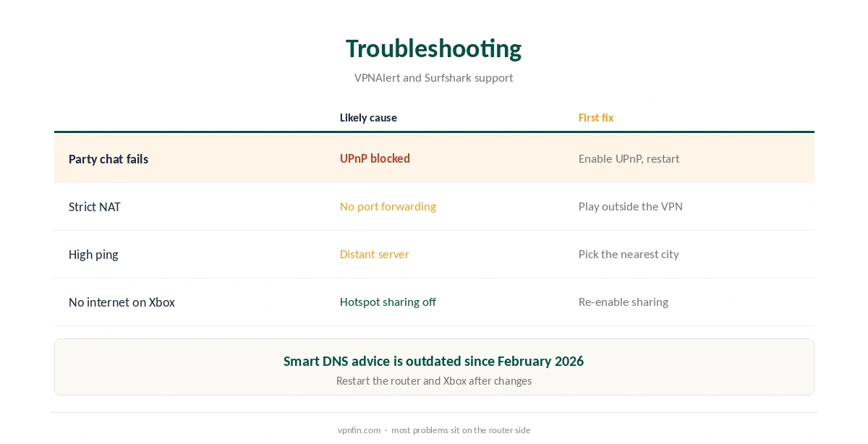Click the 'No port forwarding' cause cell

click(388, 206)
